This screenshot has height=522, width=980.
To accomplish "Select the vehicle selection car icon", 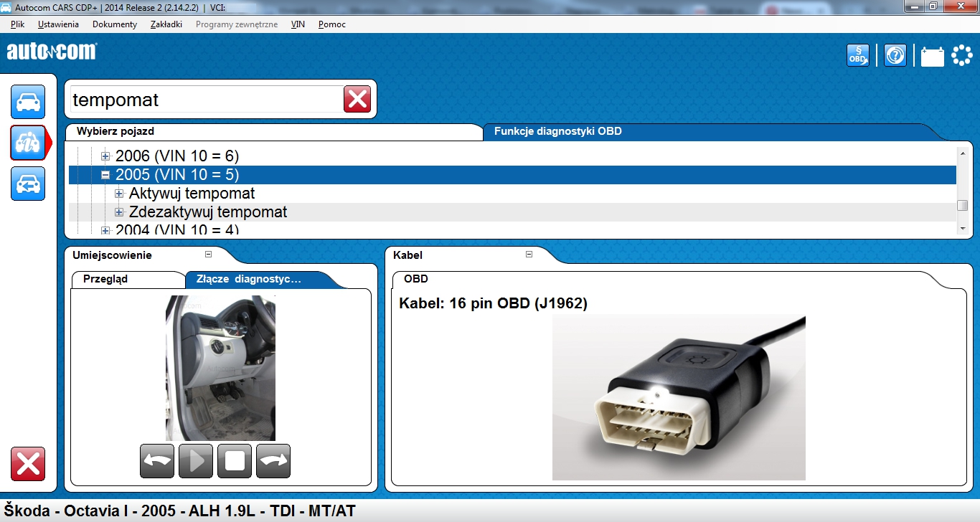I will click(x=28, y=102).
